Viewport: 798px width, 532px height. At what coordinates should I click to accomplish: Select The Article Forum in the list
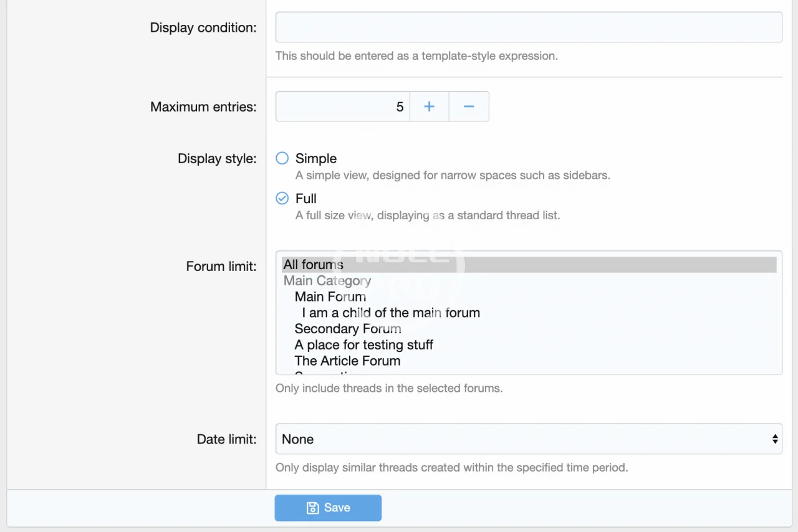(347, 361)
